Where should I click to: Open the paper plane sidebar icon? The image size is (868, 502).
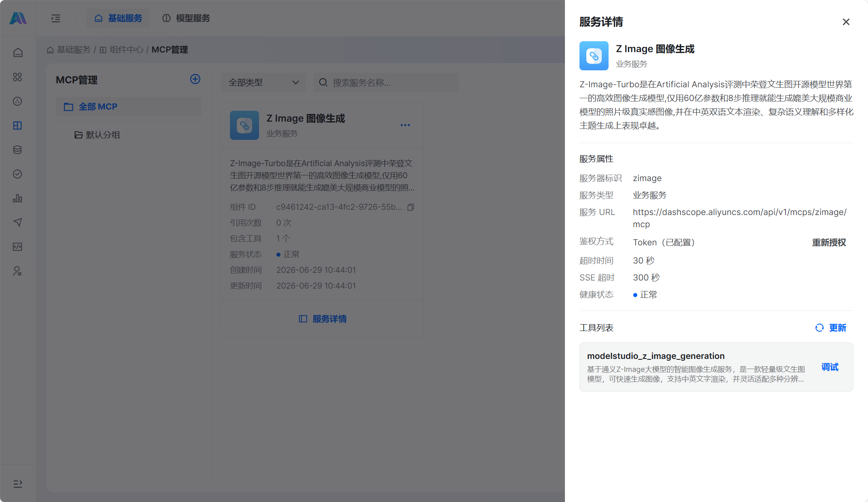[x=17, y=222]
